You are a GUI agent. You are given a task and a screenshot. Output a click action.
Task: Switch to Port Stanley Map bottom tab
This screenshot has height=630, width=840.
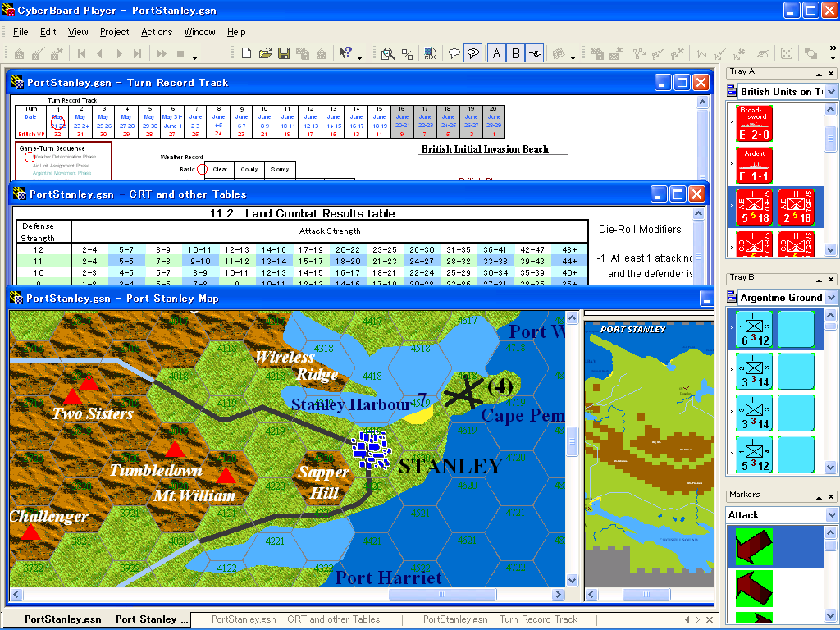pyautogui.click(x=107, y=619)
